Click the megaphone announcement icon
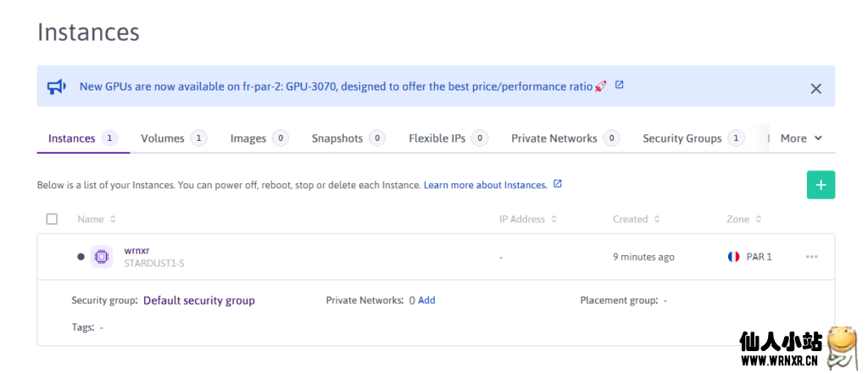 pos(57,87)
